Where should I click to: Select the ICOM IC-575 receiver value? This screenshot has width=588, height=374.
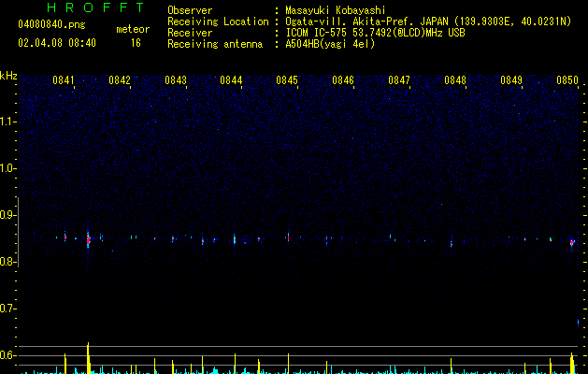pyautogui.click(x=375, y=33)
